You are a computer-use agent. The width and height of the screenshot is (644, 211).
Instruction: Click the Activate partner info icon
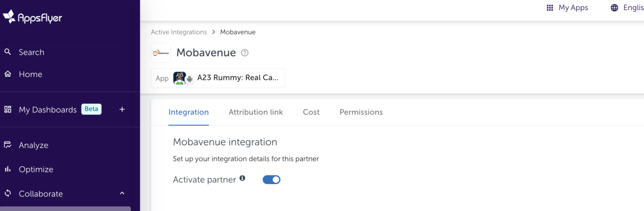point(242,178)
